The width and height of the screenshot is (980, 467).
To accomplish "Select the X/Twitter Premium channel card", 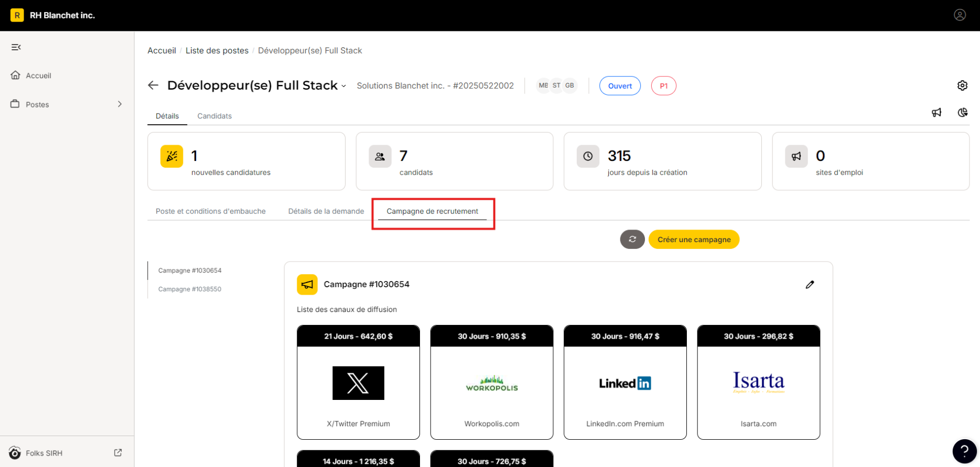I will pyautogui.click(x=358, y=382).
